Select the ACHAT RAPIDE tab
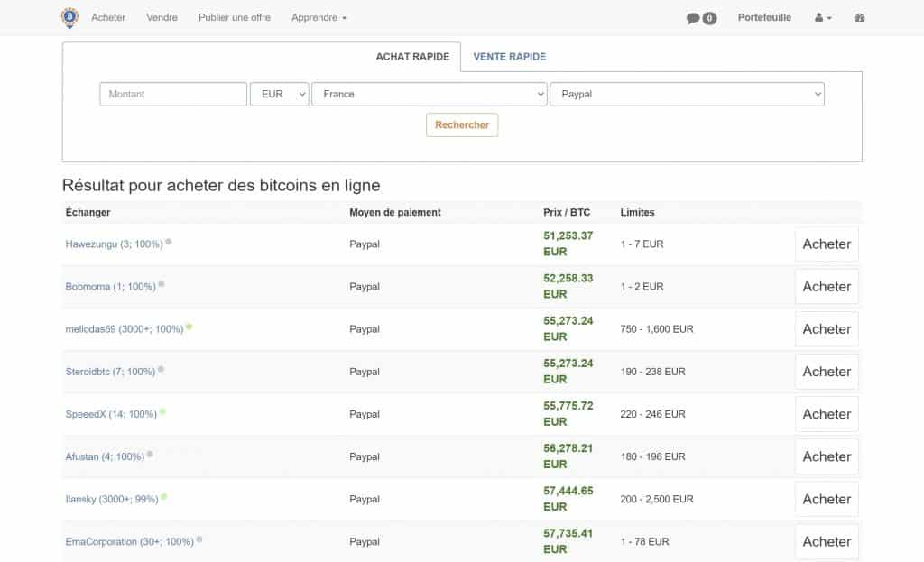Screen dimensions: 924x562 [x=413, y=56]
